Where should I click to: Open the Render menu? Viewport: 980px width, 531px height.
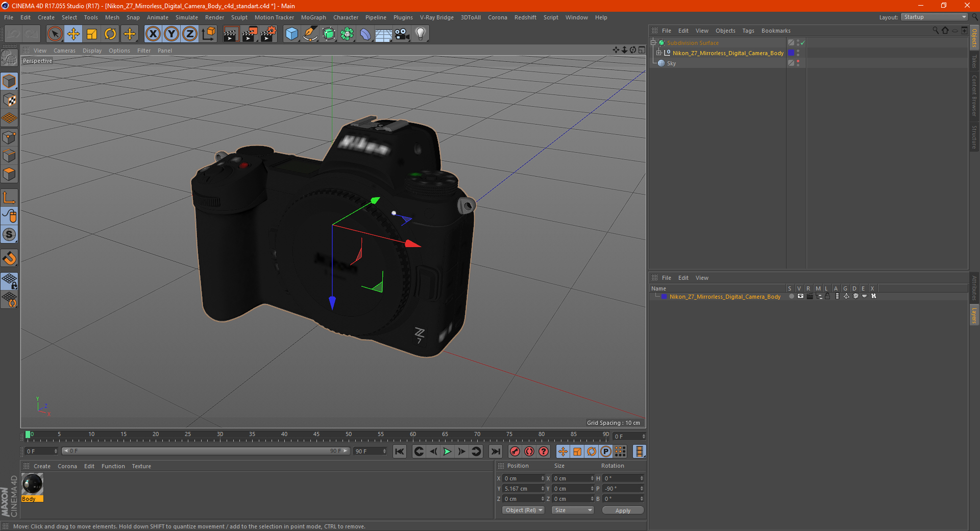coord(214,17)
